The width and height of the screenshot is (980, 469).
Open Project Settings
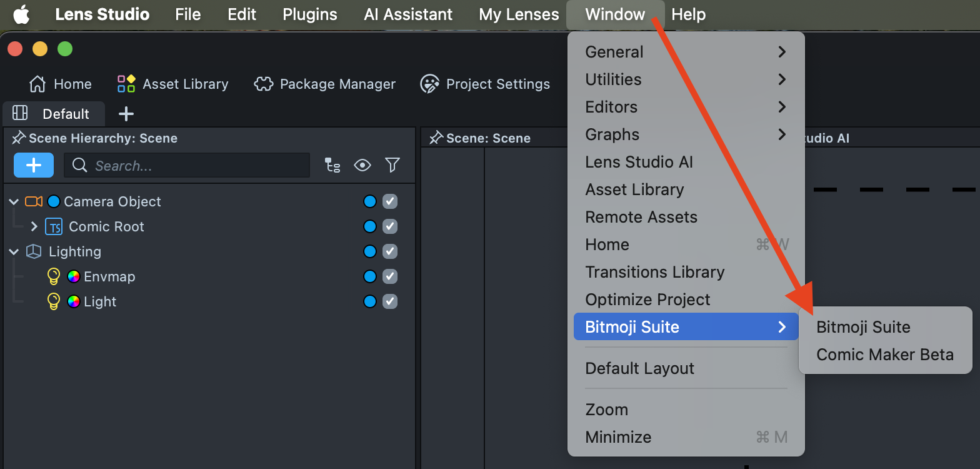coord(485,84)
